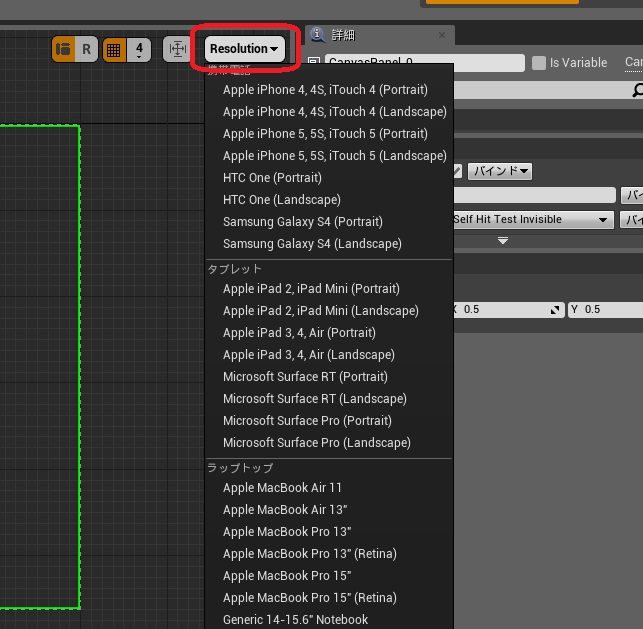The image size is (643, 629).
Task: Choose Apple MacBook Pro 13" non-Retina
Action: 329,532
